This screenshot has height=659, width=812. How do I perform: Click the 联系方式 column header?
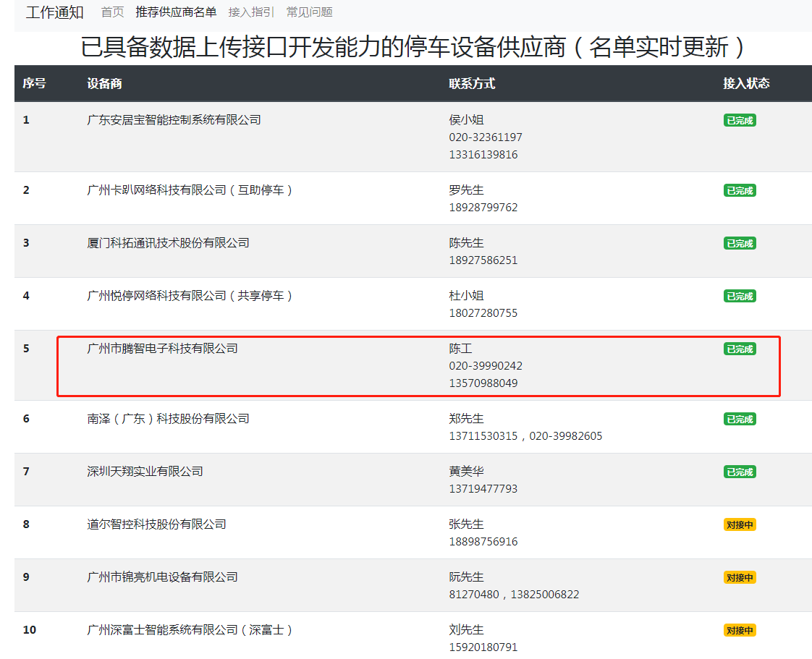(x=472, y=84)
